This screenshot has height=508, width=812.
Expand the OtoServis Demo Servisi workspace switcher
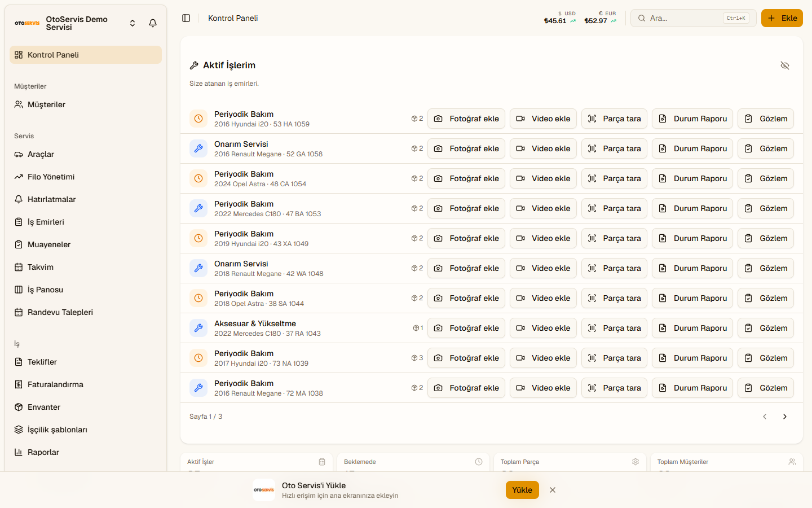[x=133, y=23]
